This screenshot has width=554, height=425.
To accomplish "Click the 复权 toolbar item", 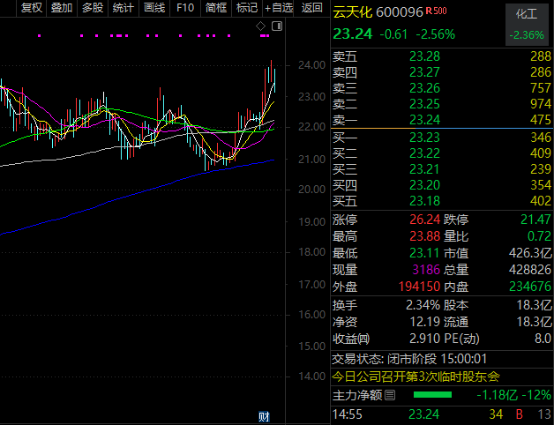I will click(x=31, y=8).
